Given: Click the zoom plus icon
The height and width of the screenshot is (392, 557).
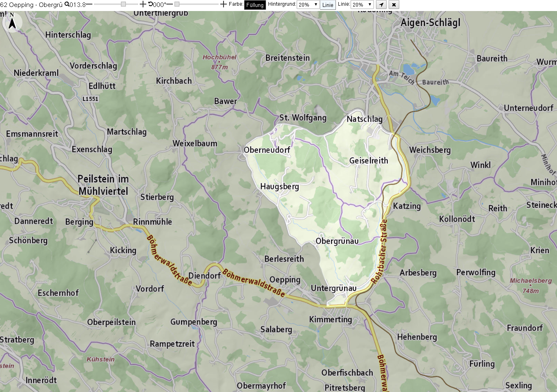Looking at the screenshot, I should point(143,4).
